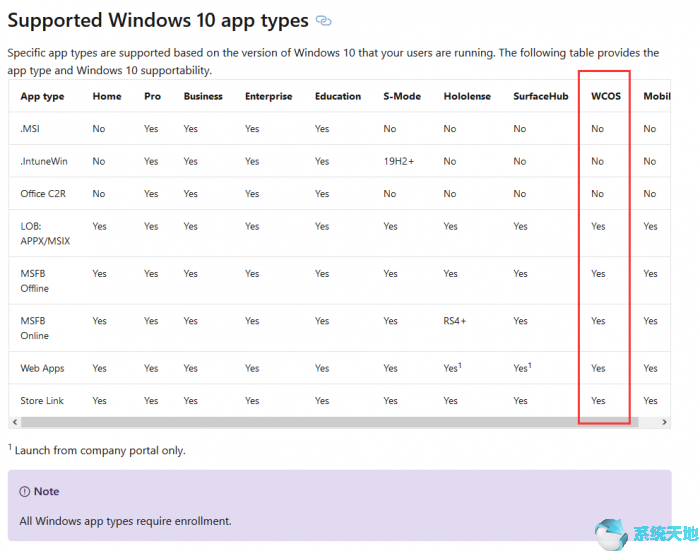Viewport: 700px width, 551px height.
Task: Click the "19H2+" cell in .IntuneWin row
Action: tap(399, 162)
